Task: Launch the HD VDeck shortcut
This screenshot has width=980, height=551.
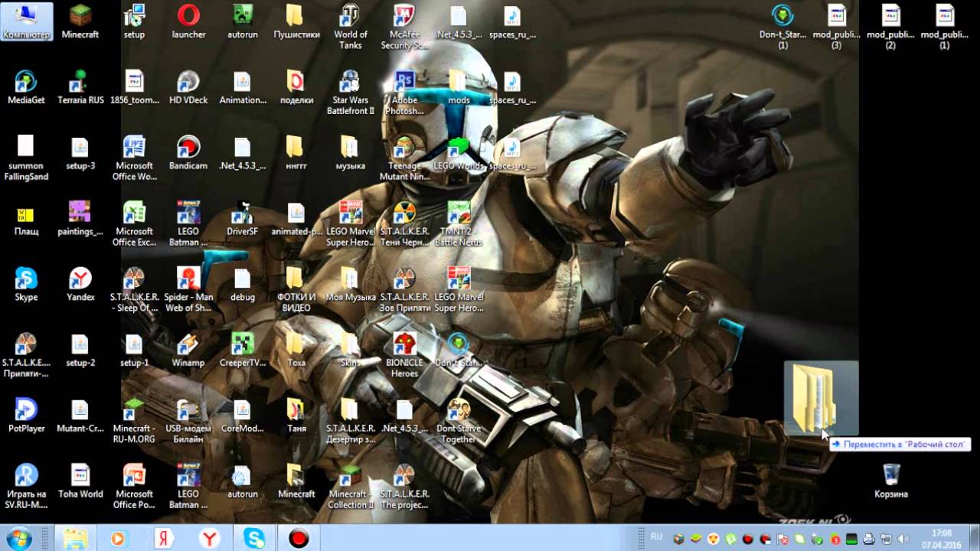Action: pos(188,88)
